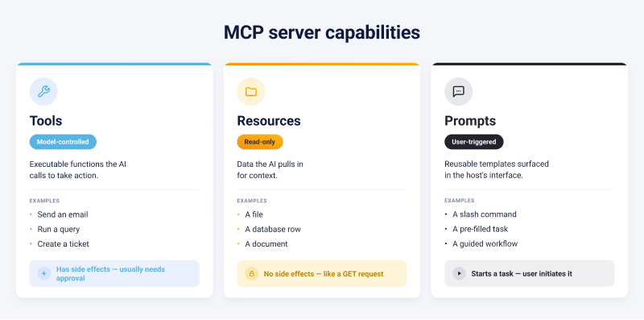This screenshot has width=644, height=320.
Task: Click the wrench icon on Tools card
Action: (x=43, y=91)
